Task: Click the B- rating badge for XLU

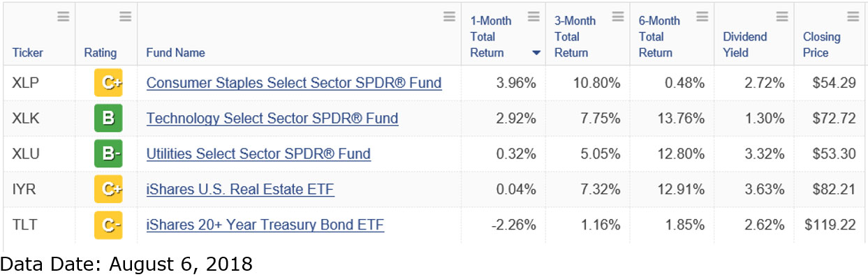Action: (x=108, y=154)
